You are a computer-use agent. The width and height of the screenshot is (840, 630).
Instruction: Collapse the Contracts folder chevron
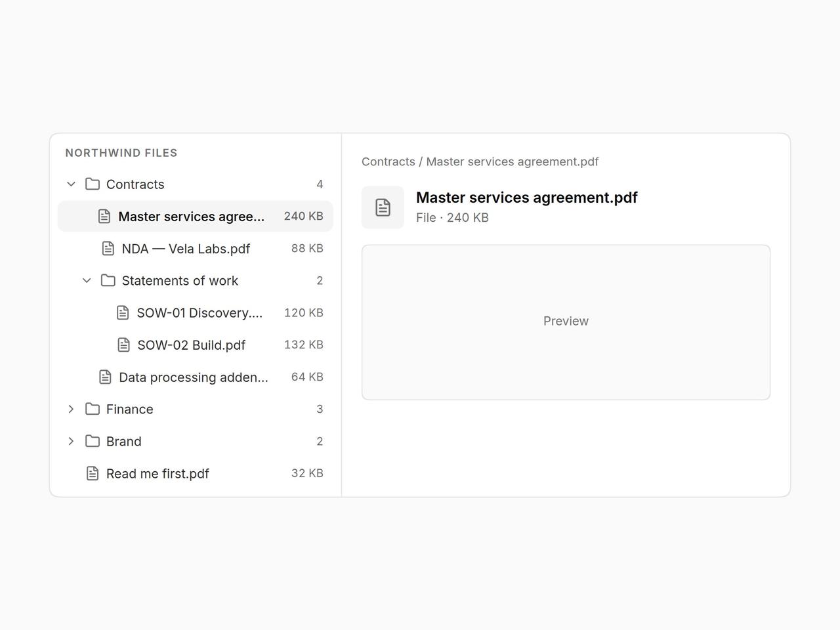pos(71,184)
